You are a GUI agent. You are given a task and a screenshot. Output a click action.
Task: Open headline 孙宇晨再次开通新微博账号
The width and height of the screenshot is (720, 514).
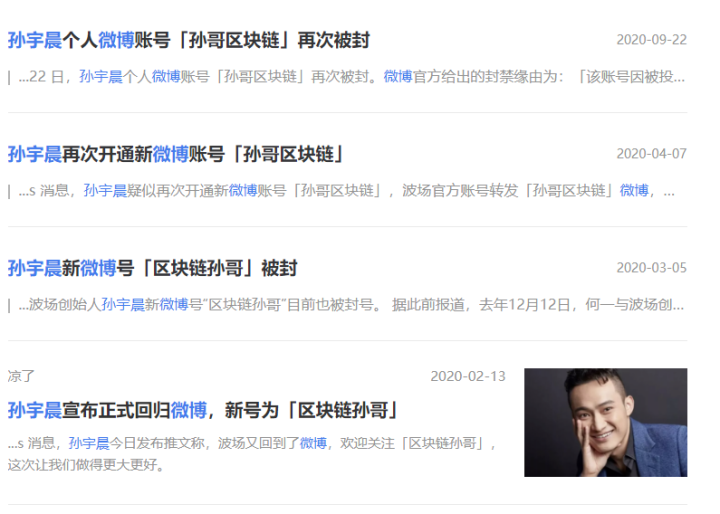coord(176,154)
